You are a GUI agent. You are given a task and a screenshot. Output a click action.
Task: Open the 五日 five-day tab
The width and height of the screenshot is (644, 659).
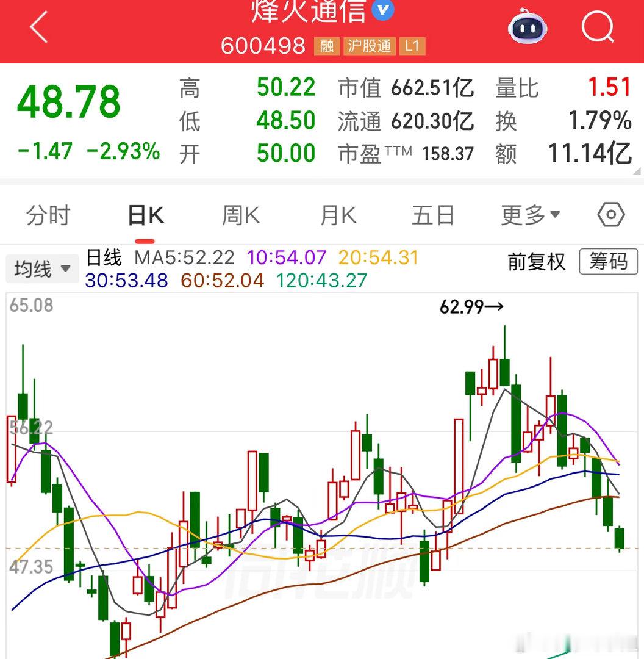point(433,215)
